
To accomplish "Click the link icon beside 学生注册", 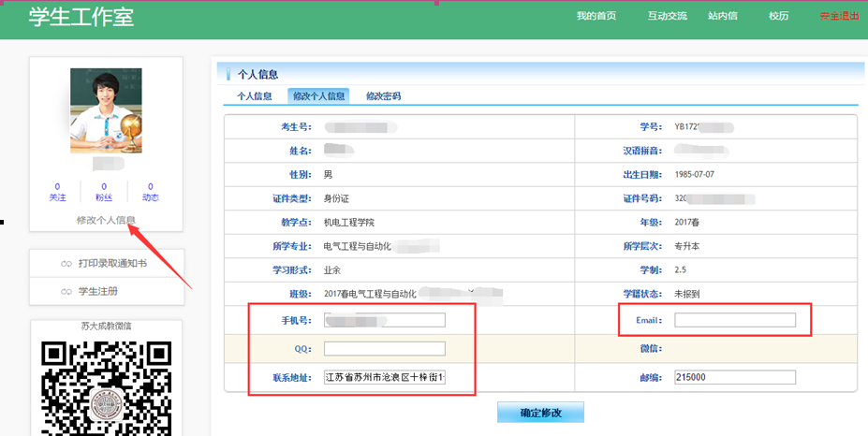I will tap(66, 292).
